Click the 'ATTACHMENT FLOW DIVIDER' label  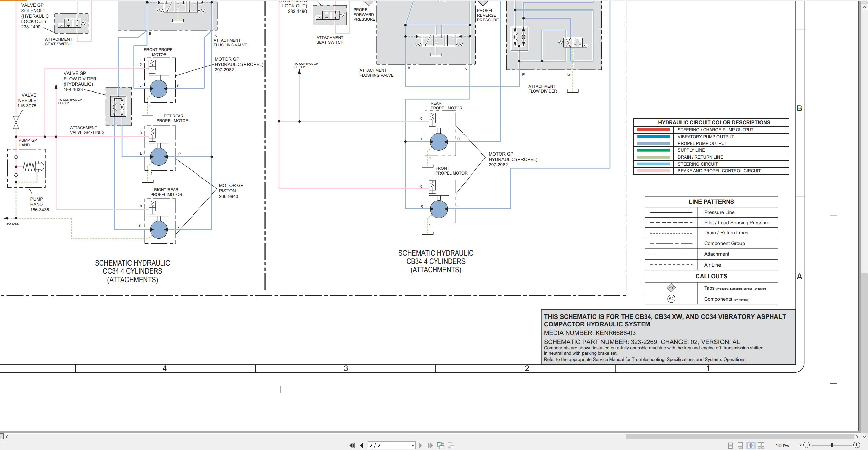(x=542, y=89)
